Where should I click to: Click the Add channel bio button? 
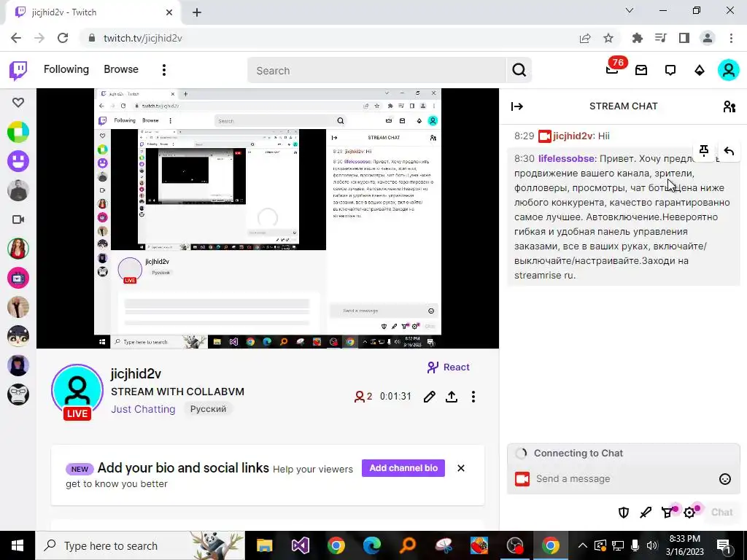pyautogui.click(x=403, y=468)
